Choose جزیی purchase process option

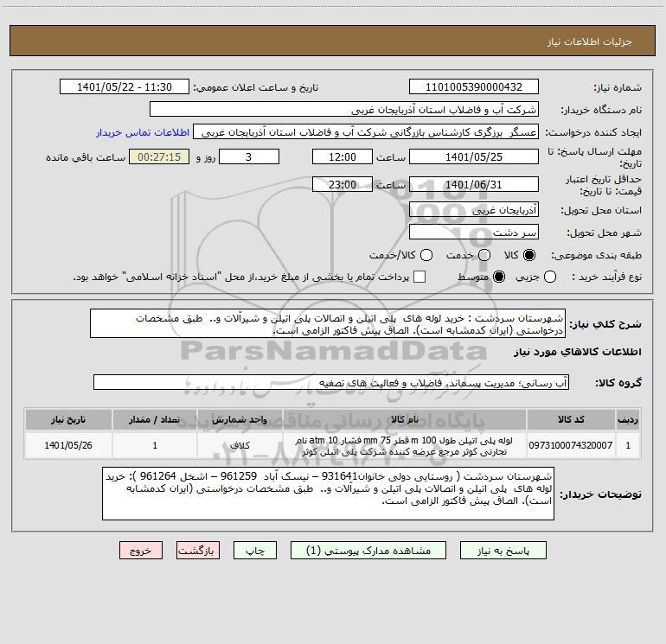tap(549, 277)
